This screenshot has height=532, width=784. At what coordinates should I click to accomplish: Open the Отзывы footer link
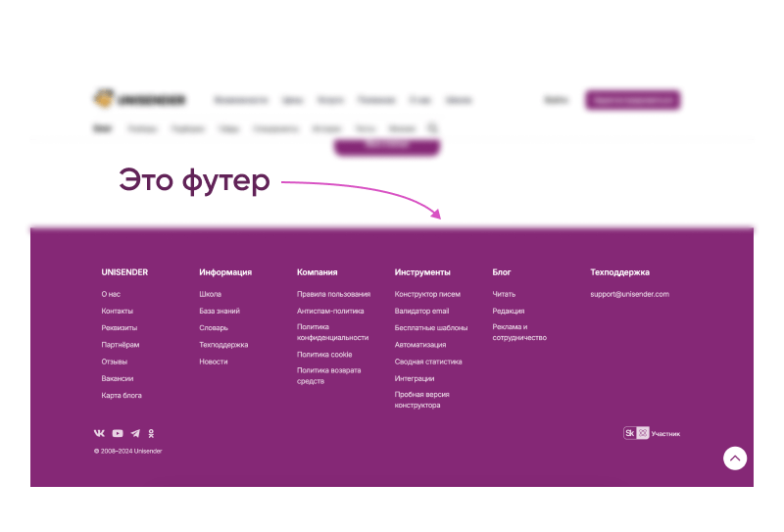point(114,362)
